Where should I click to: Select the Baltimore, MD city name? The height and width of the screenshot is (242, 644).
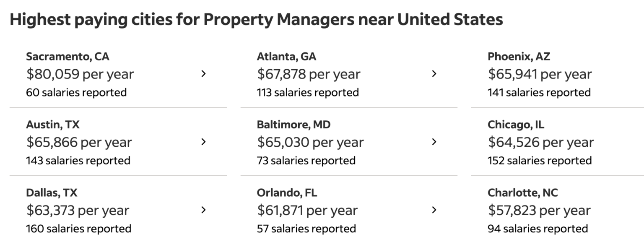click(x=293, y=125)
